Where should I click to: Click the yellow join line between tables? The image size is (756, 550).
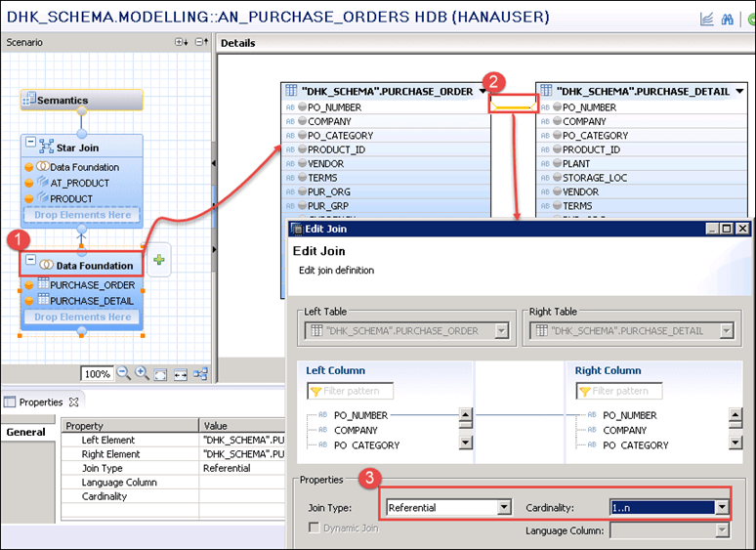pos(512,106)
